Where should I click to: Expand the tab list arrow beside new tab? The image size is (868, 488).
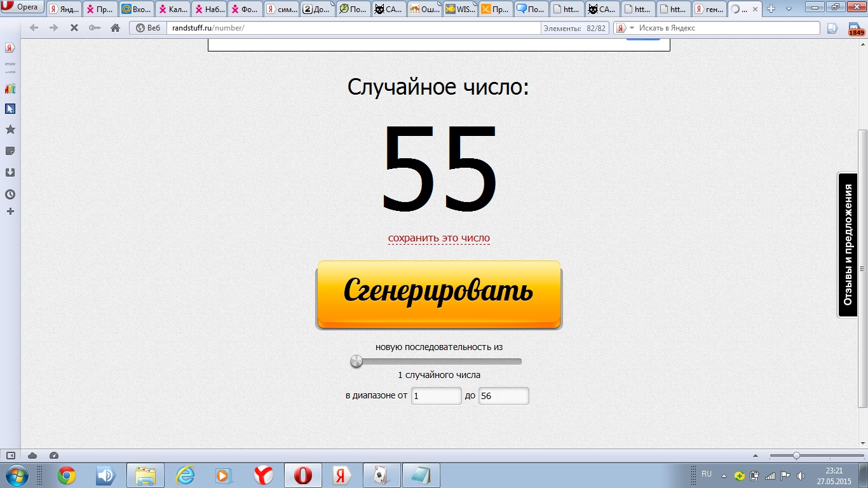(x=788, y=9)
